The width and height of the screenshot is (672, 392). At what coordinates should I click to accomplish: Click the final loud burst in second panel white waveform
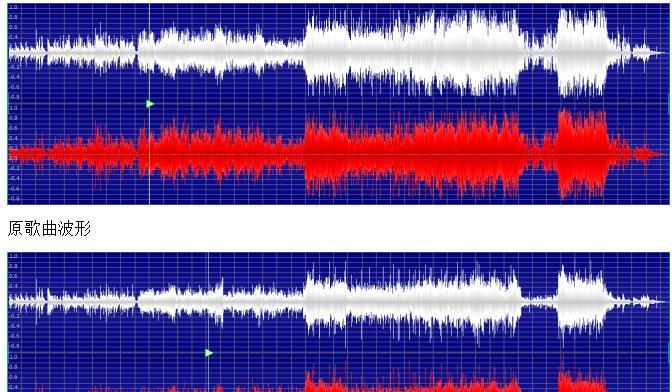pyautogui.click(x=582, y=302)
